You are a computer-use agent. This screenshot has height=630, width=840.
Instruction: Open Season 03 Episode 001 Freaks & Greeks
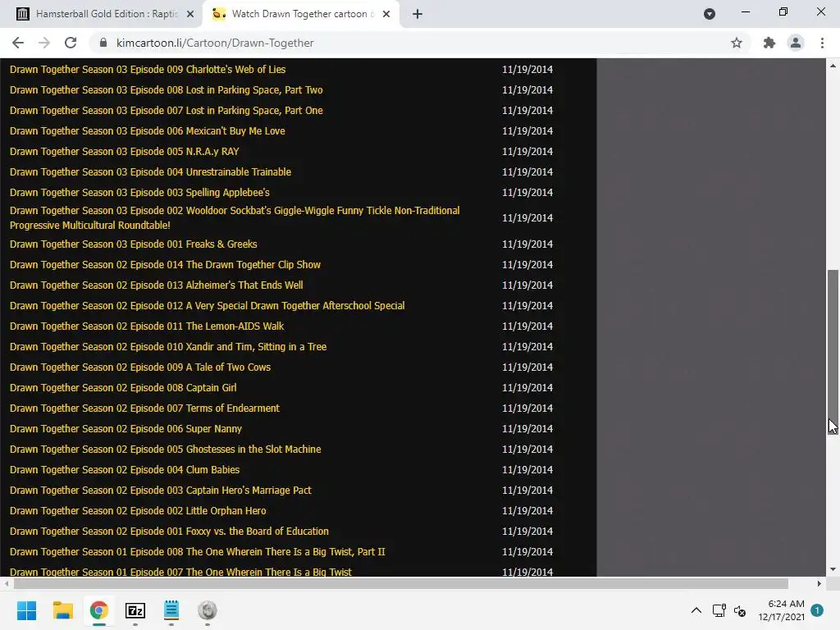point(134,244)
